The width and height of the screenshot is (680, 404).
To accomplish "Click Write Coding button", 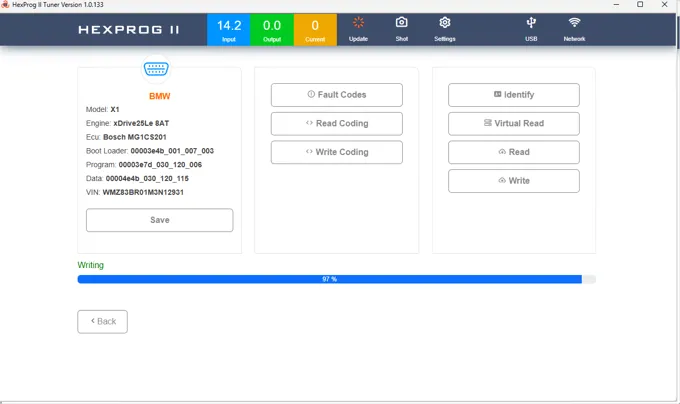I will point(337,152).
